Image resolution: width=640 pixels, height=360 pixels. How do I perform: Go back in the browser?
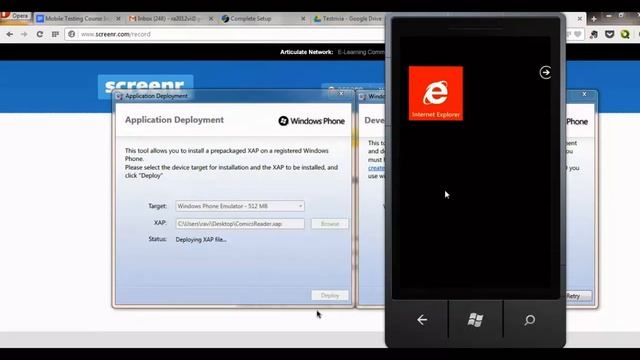coord(9,34)
